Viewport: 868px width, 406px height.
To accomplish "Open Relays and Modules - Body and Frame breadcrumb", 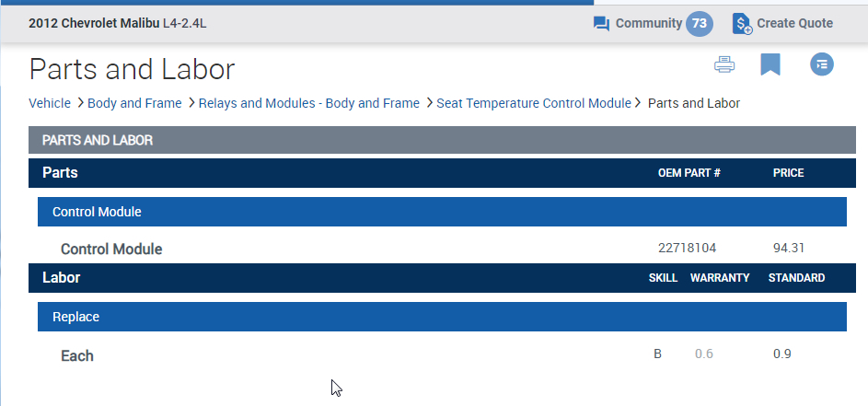I will pyautogui.click(x=309, y=103).
